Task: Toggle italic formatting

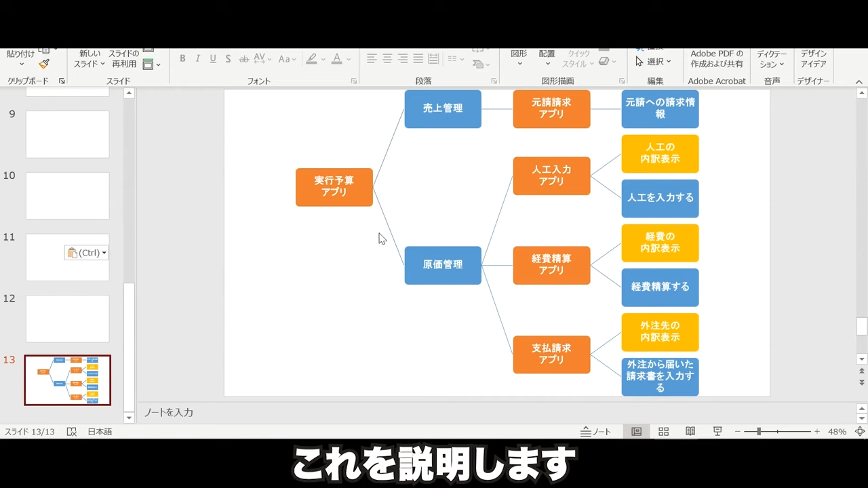Action: coord(197,59)
